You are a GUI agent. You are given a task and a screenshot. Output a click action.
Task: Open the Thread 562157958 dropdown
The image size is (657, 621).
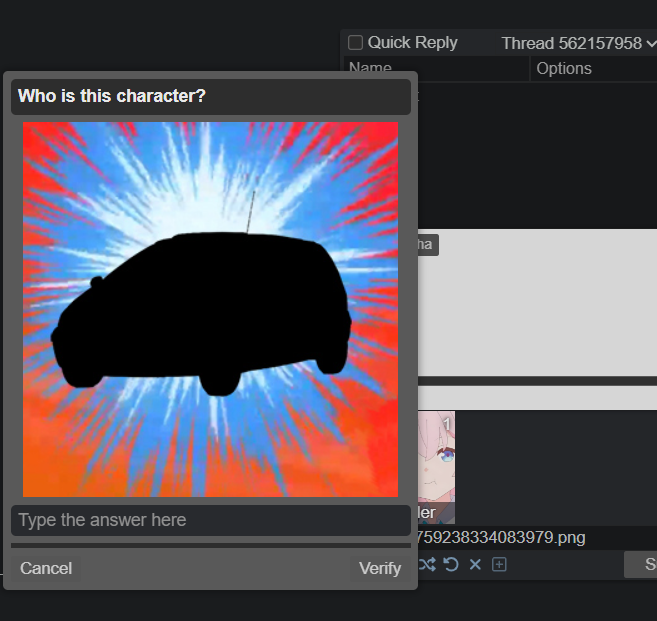point(578,43)
